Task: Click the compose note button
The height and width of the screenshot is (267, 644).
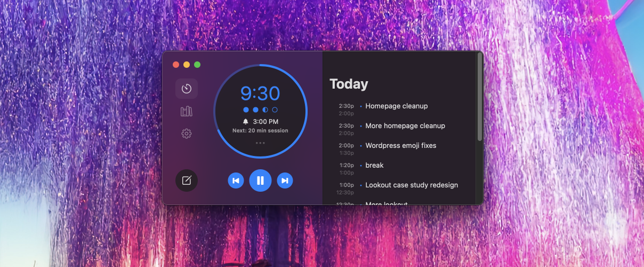Action: point(187,180)
